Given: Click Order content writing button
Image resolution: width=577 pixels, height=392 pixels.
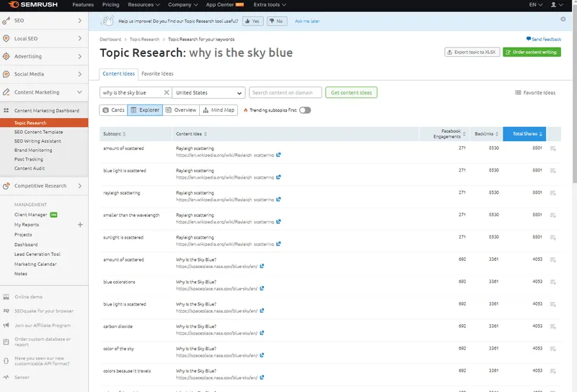Looking at the screenshot, I should tap(532, 52).
